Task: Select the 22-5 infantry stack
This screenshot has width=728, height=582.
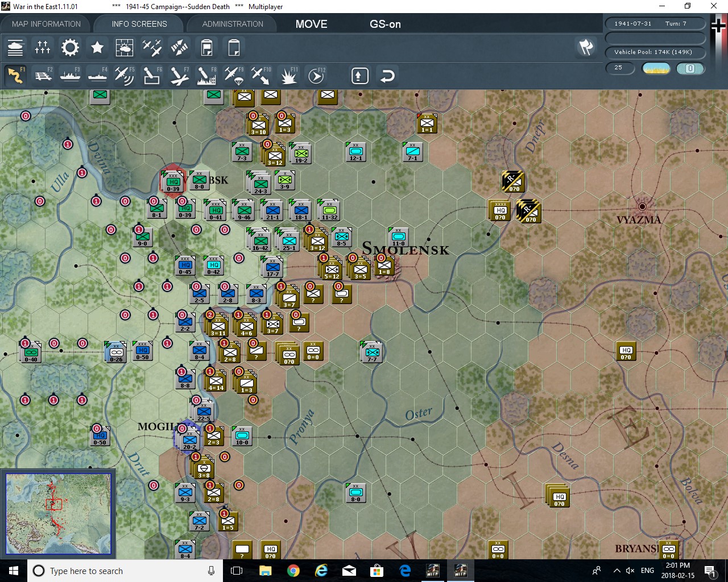Action: click(x=203, y=411)
